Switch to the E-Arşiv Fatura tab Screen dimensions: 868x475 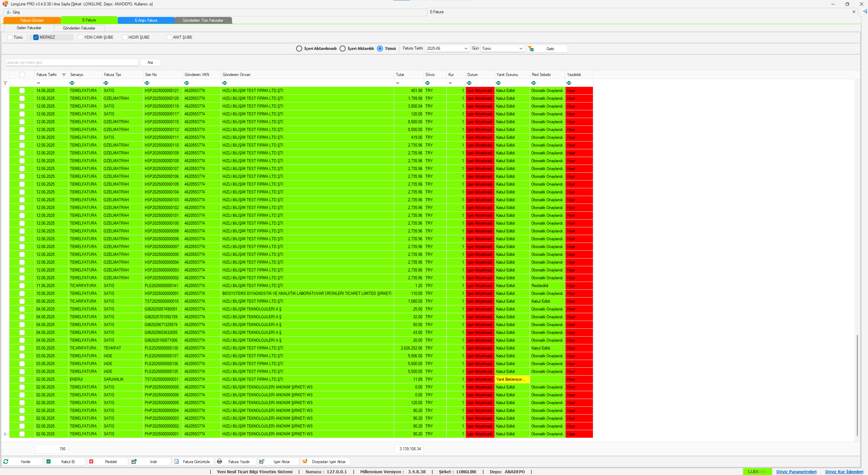click(146, 20)
